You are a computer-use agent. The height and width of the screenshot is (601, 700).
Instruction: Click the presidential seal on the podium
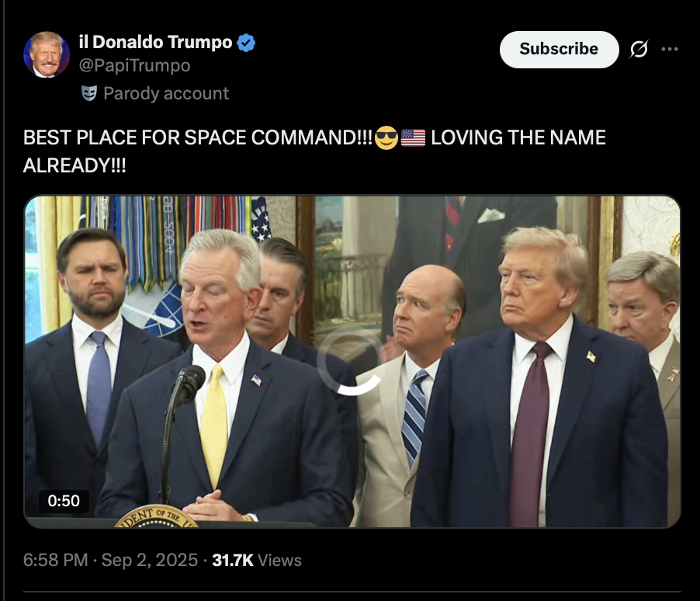pyautogui.click(x=156, y=517)
